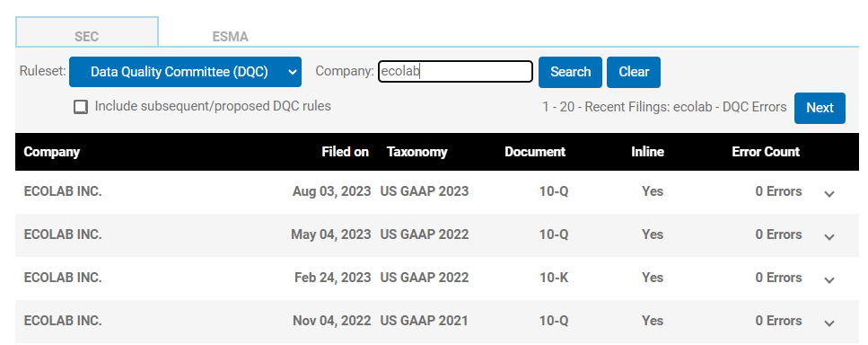Switch to the ESMA tab
The image size is (868, 345).
click(231, 37)
